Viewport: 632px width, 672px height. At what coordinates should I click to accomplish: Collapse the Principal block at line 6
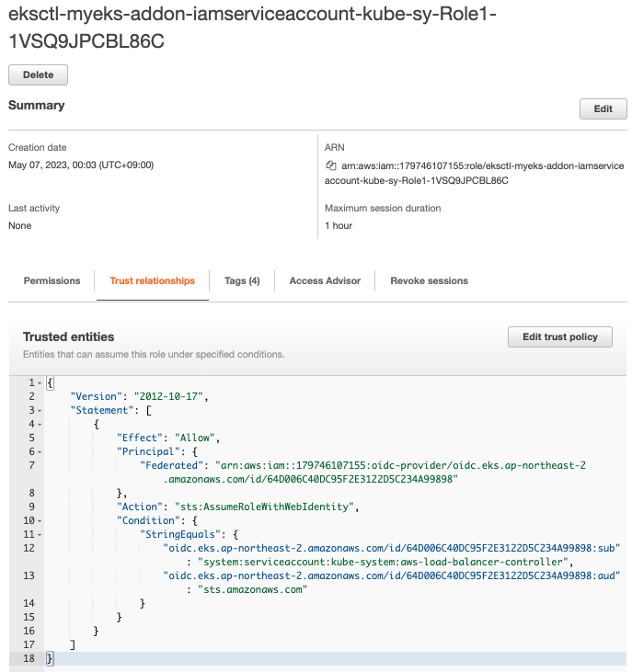click(40, 451)
